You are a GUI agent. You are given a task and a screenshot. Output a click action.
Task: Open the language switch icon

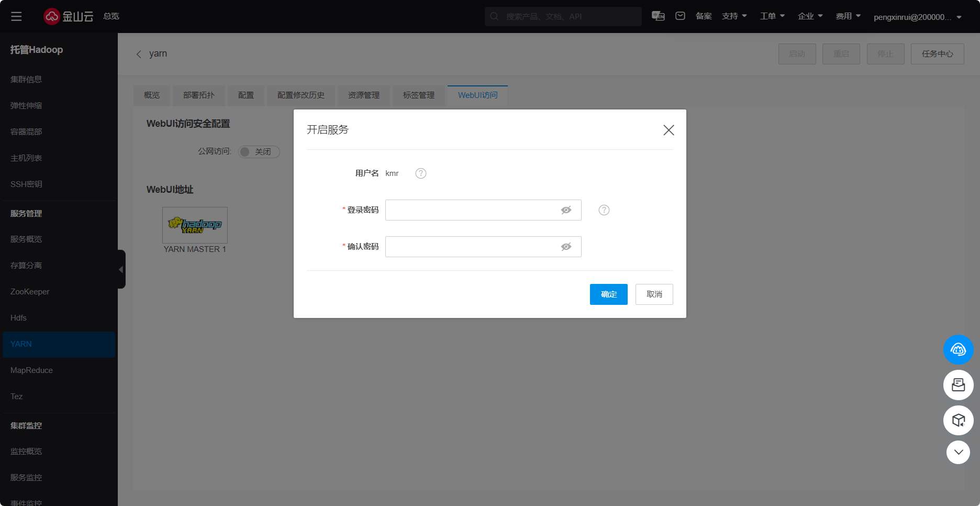[x=658, y=16]
